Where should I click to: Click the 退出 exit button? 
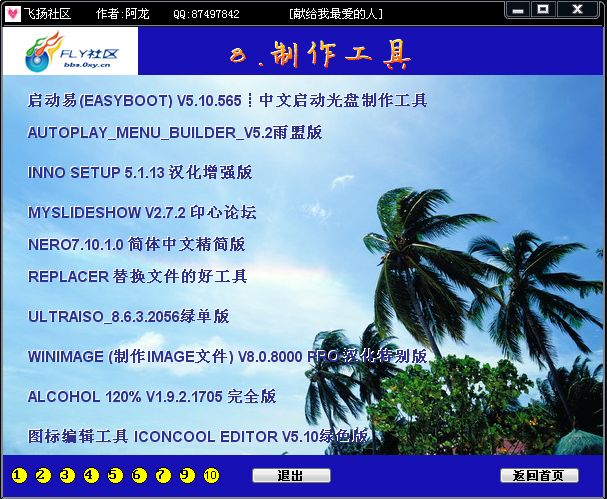click(x=291, y=475)
